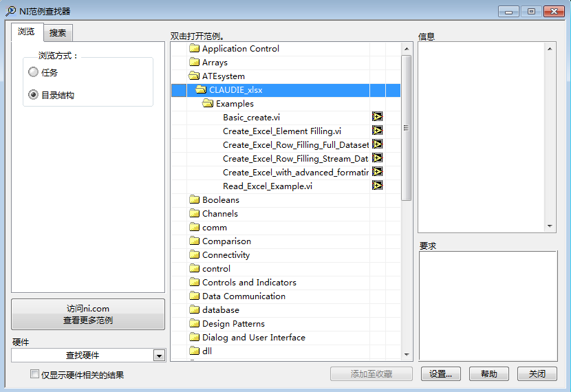The width and height of the screenshot is (571, 392).
Task: Click the Comparison folder icon
Action: coord(195,241)
